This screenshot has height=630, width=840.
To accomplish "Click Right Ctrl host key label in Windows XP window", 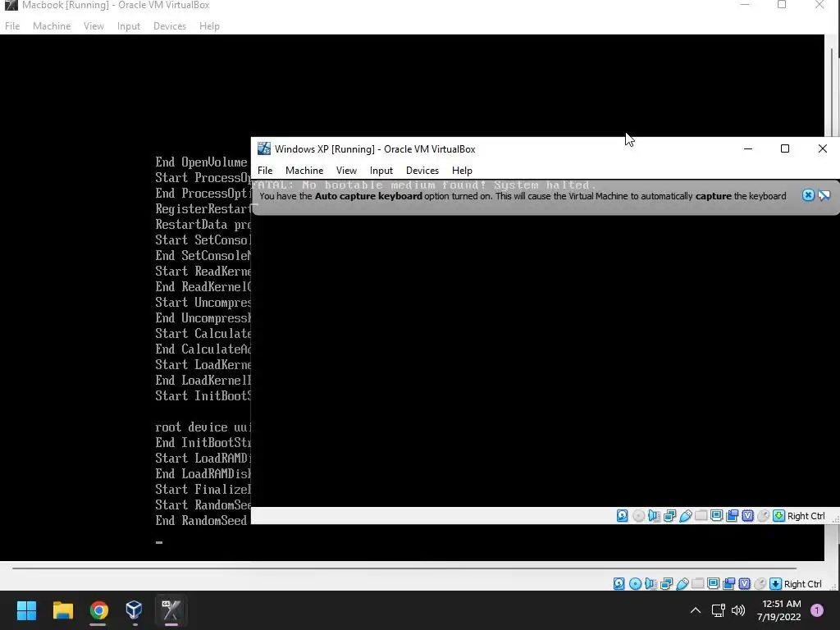I will click(x=806, y=516).
